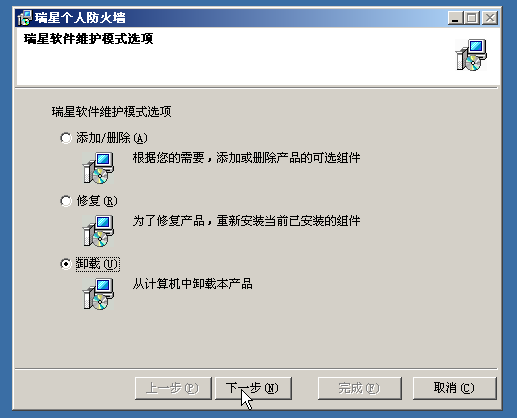Click the 从计算机中卸载本产品 description text

tap(193, 284)
